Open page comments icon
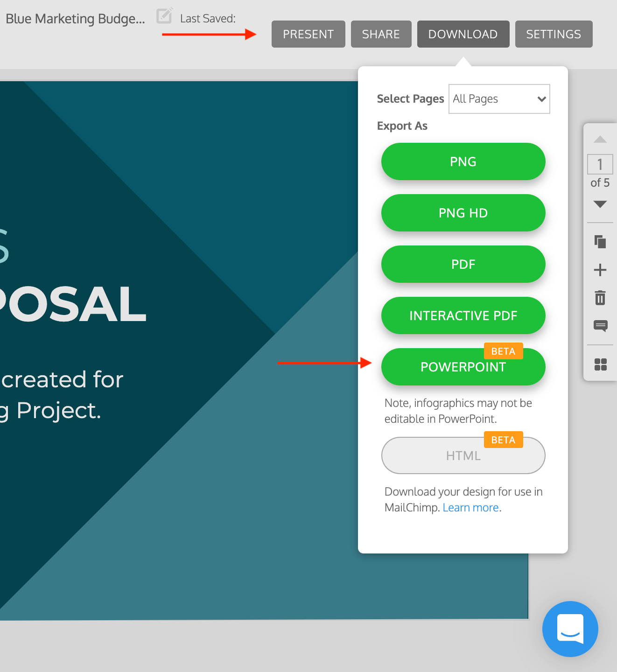This screenshot has height=672, width=617. [x=601, y=326]
